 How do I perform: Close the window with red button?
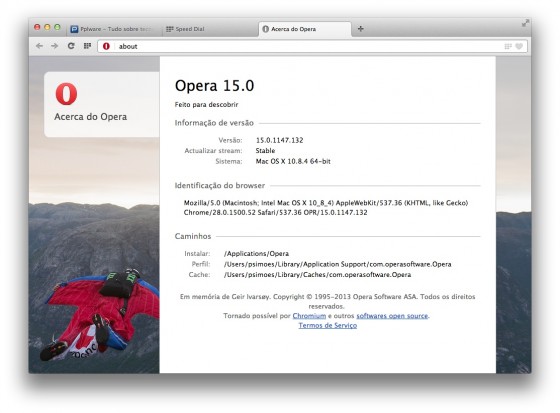(x=37, y=27)
